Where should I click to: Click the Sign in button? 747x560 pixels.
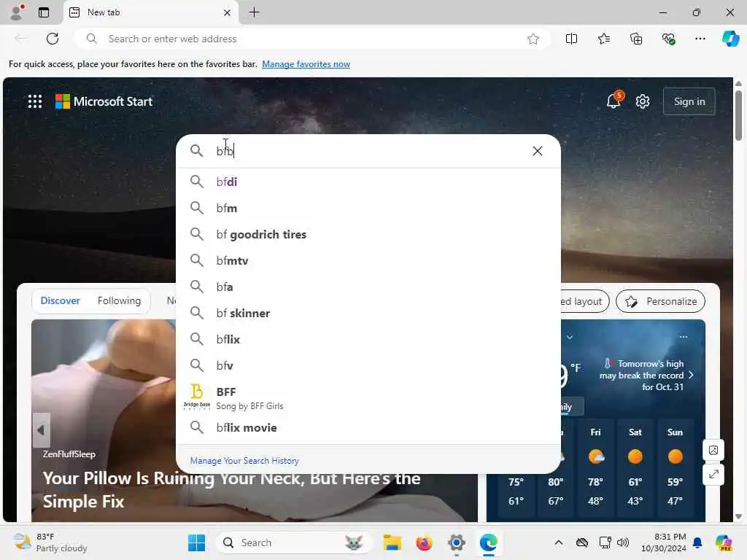pyautogui.click(x=689, y=101)
